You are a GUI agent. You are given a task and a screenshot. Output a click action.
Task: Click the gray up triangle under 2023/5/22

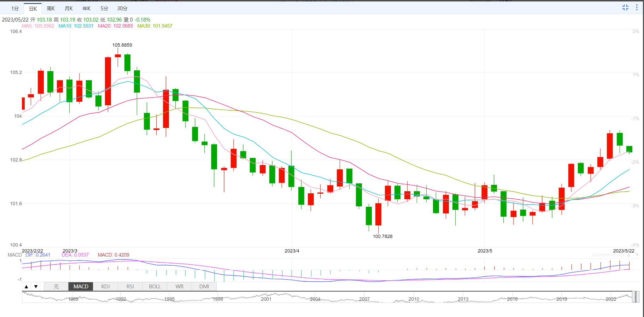(629, 255)
